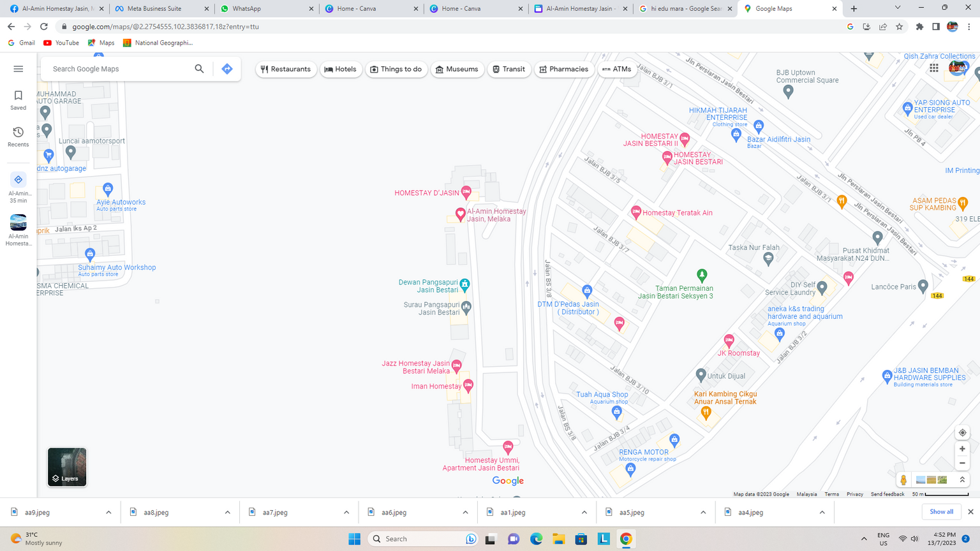Viewport: 980px width, 551px height.
Task: Expand options for aa5.jpeg download
Action: click(703, 512)
